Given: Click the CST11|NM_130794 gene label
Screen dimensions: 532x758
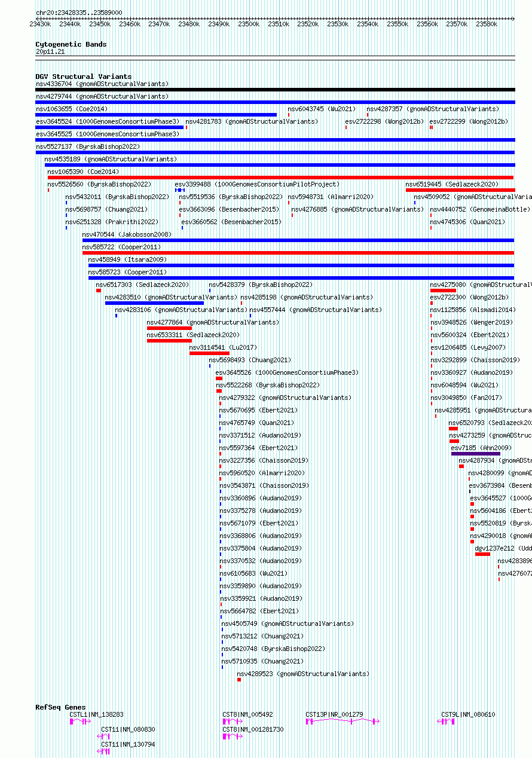Looking at the screenshot, I should (128, 744).
